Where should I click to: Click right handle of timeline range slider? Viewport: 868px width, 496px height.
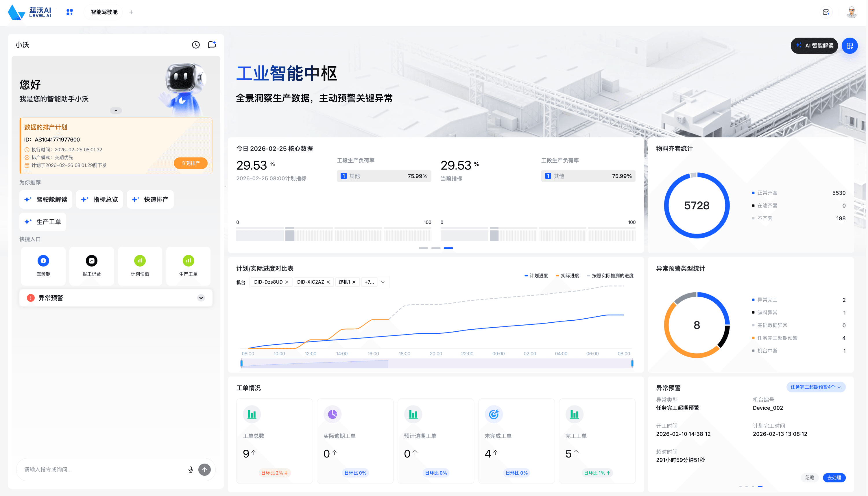[632, 363]
